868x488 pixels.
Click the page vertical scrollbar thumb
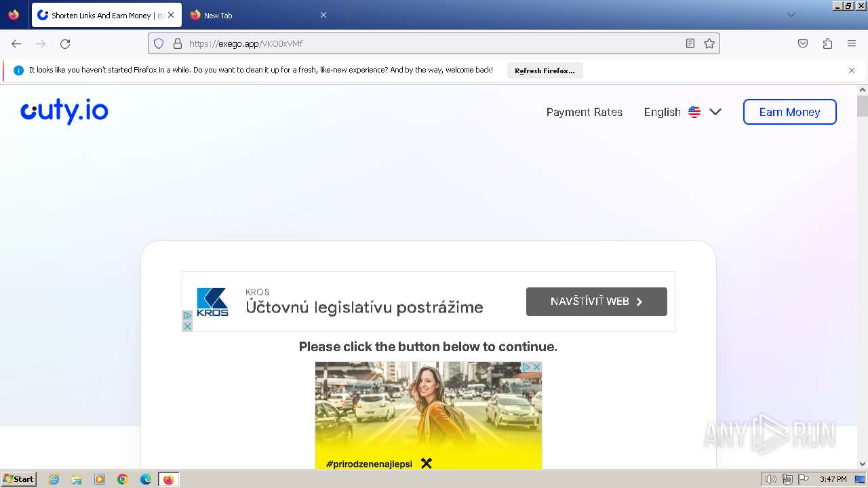(863, 106)
